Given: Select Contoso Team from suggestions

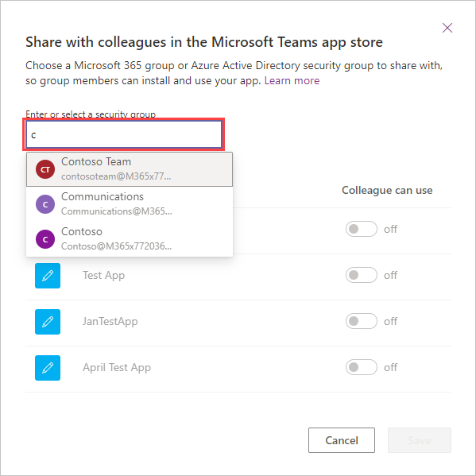Looking at the screenshot, I should tap(130, 169).
